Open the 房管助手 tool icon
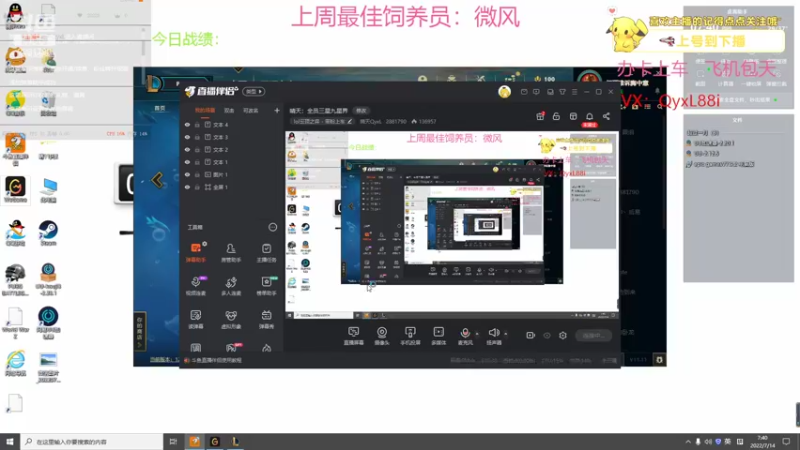Viewport: 800px width, 450px height. 231,252
